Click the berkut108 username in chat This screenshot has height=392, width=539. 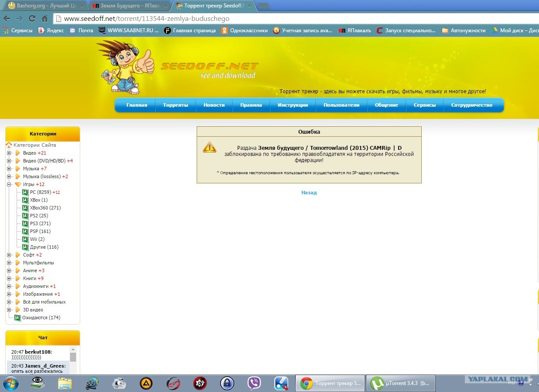click(x=38, y=351)
